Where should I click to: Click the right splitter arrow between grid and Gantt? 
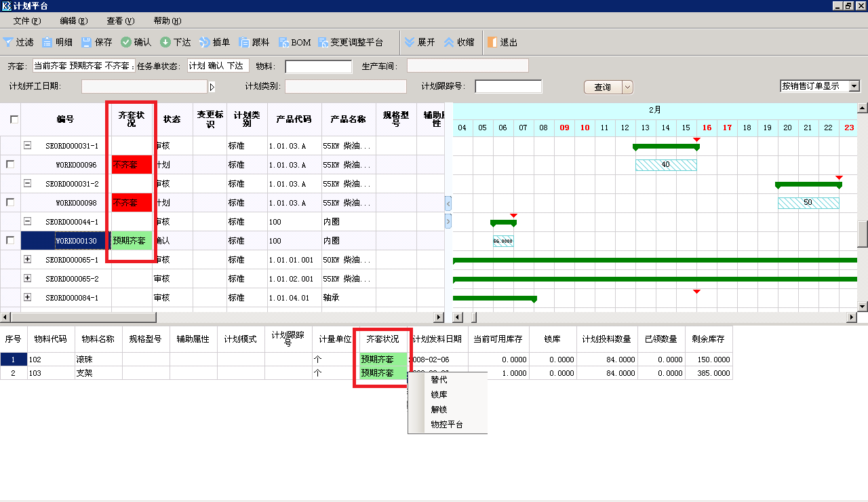448,221
